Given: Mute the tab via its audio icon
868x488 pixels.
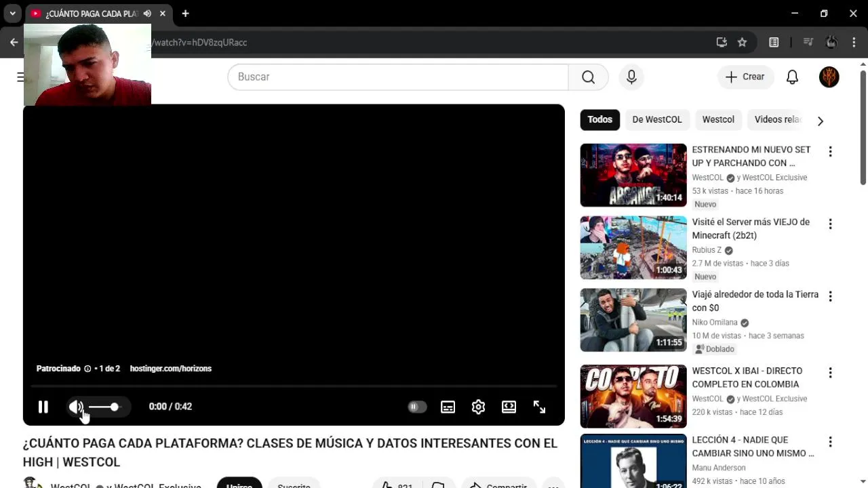Looking at the screenshot, I should [x=147, y=14].
